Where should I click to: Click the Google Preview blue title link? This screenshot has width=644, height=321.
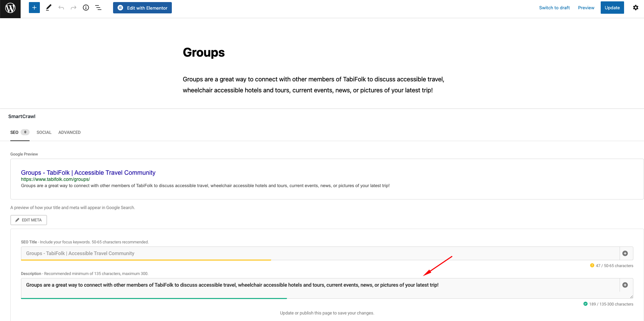click(88, 173)
